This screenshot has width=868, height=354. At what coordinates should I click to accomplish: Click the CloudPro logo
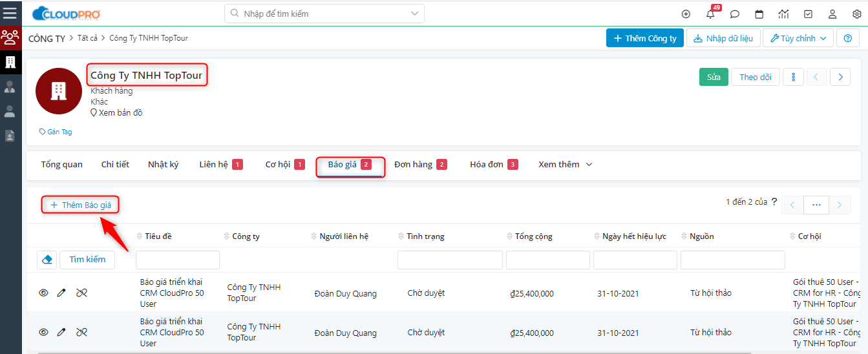[x=66, y=14]
